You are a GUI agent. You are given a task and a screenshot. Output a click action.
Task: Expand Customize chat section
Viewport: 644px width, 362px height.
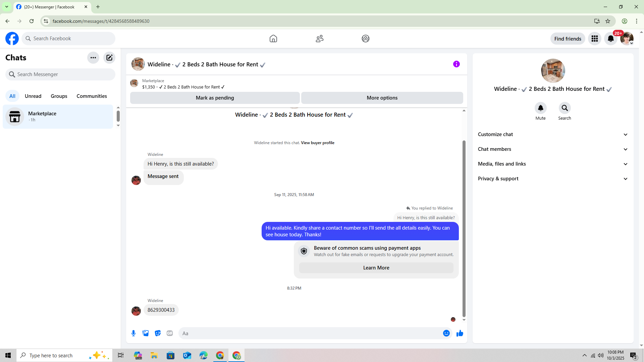(553, 134)
